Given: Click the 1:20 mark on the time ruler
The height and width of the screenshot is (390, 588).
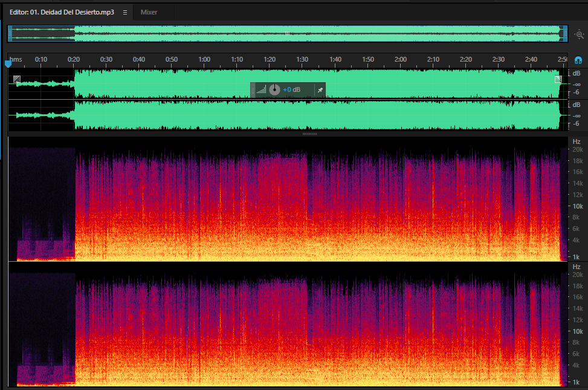Looking at the screenshot, I should tap(270, 59).
